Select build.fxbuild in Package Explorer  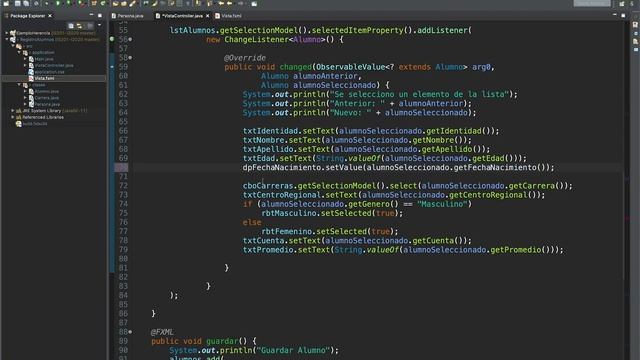tap(35, 124)
